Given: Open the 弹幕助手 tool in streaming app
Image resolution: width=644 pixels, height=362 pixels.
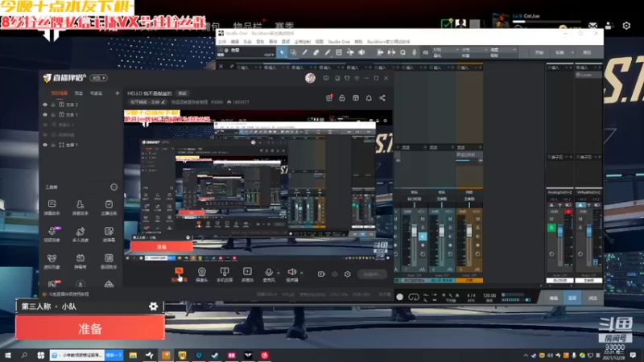Looking at the screenshot, I should (x=52, y=208).
